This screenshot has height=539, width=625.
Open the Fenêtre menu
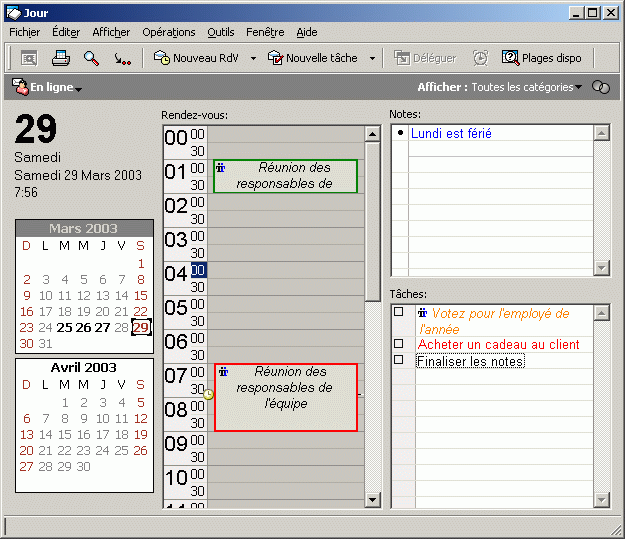(x=265, y=32)
